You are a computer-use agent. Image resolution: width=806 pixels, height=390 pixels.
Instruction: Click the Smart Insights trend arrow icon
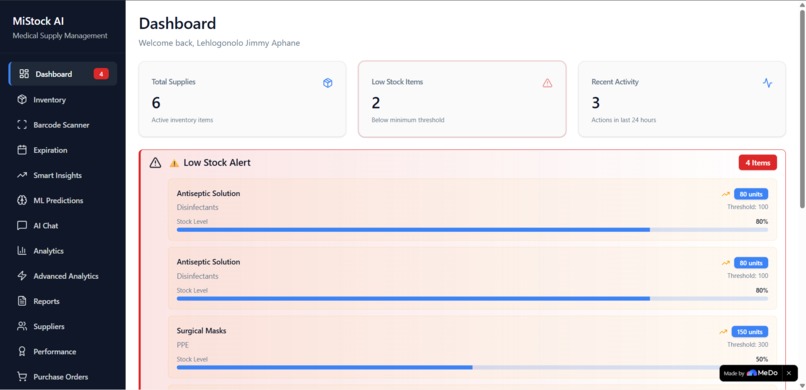click(x=22, y=175)
